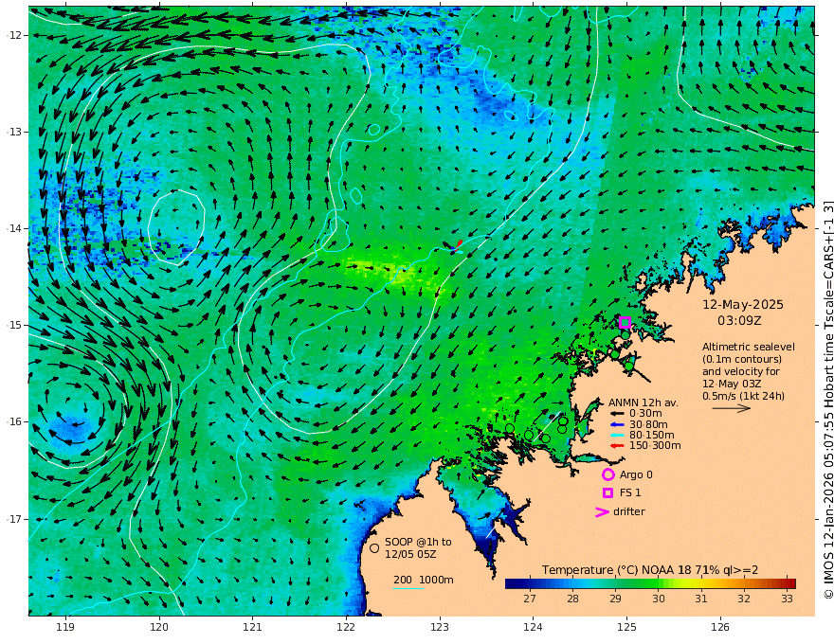Click the SOOP open circle legend symbol
Screen dimensions: 834x644
pyautogui.click(x=374, y=547)
